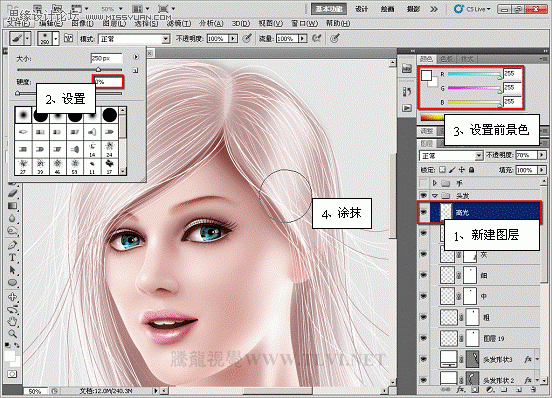
Task: Click lock position icon
Action: click(x=462, y=170)
